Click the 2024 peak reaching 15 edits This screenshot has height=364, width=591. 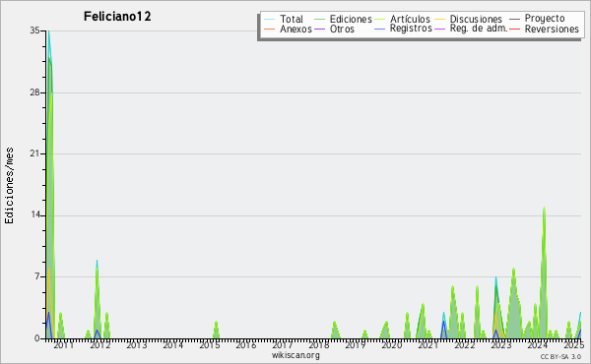coord(544,208)
